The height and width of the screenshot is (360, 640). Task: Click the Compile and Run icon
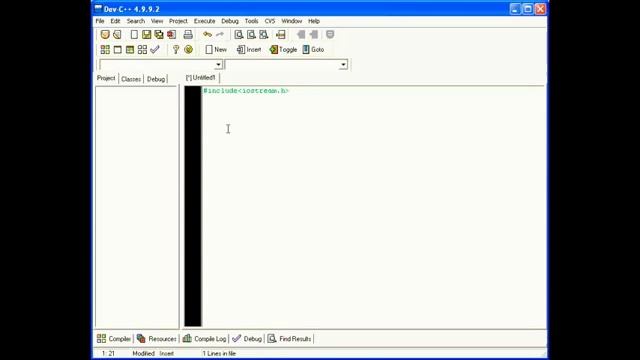coord(130,49)
